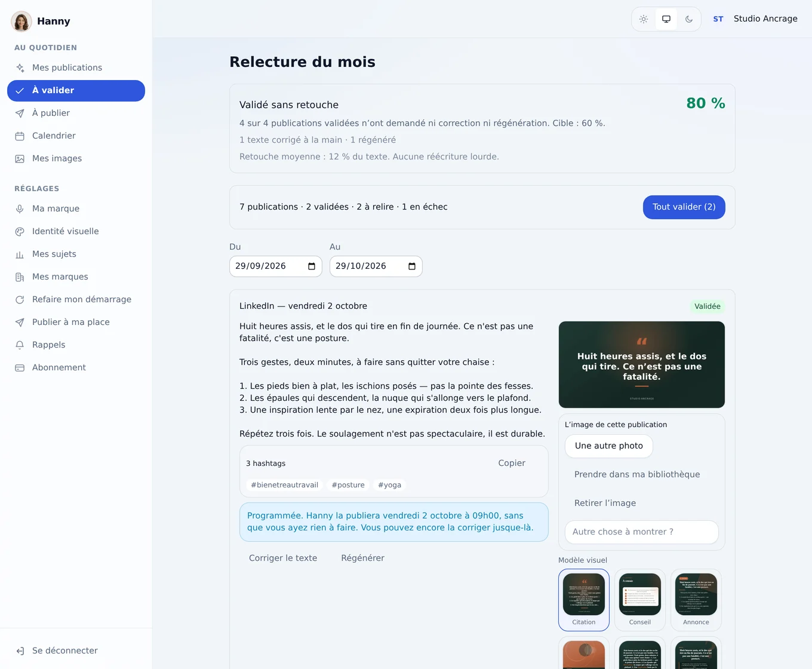Image resolution: width=812 pixels, height=669 pixels.
Task: Select Citation visual model thumbnail
Action: tap(584, 600)
